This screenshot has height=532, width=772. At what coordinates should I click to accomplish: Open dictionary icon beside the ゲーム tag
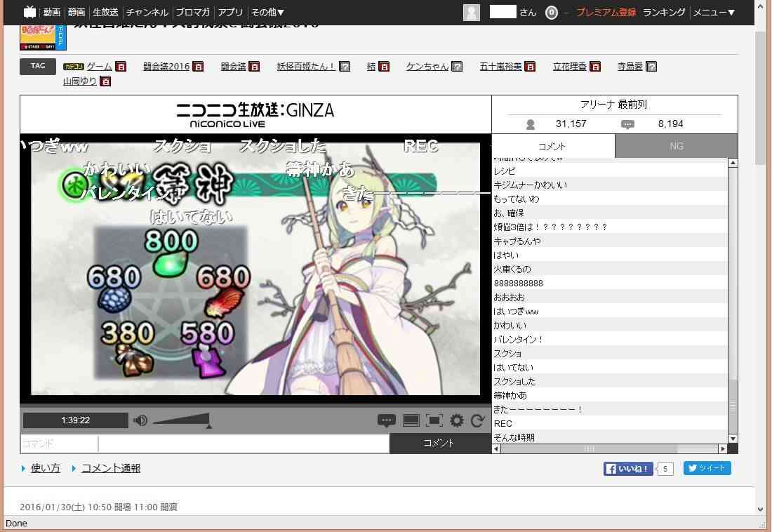[121, 67]
